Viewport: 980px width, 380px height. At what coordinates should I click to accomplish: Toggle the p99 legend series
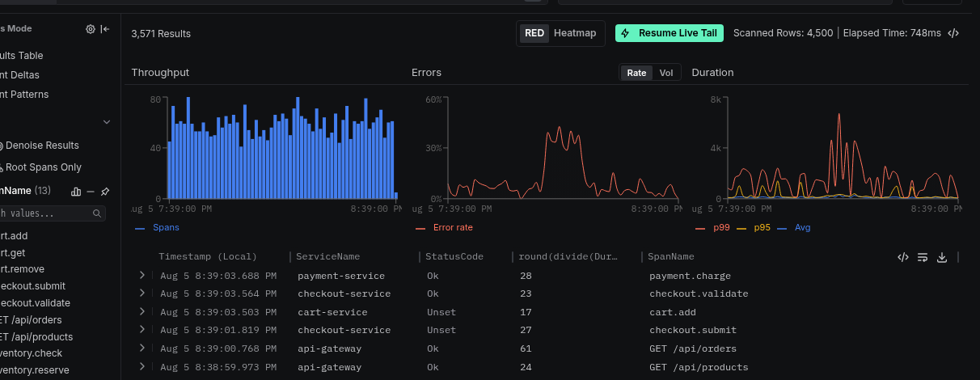(712, 228)
